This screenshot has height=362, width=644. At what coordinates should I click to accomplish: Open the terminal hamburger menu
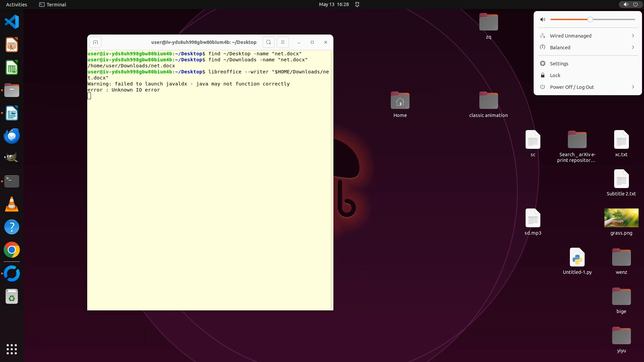283,42
